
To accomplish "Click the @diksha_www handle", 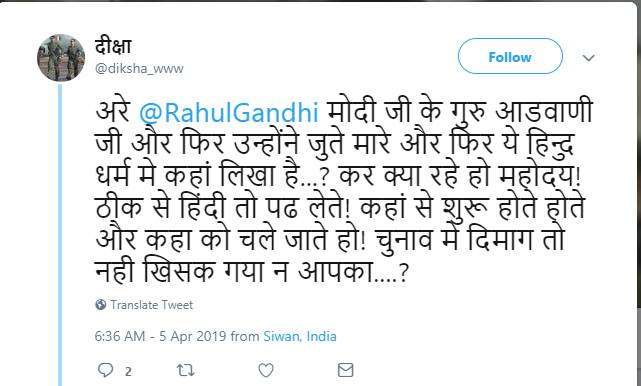I will tap(139, 68).
